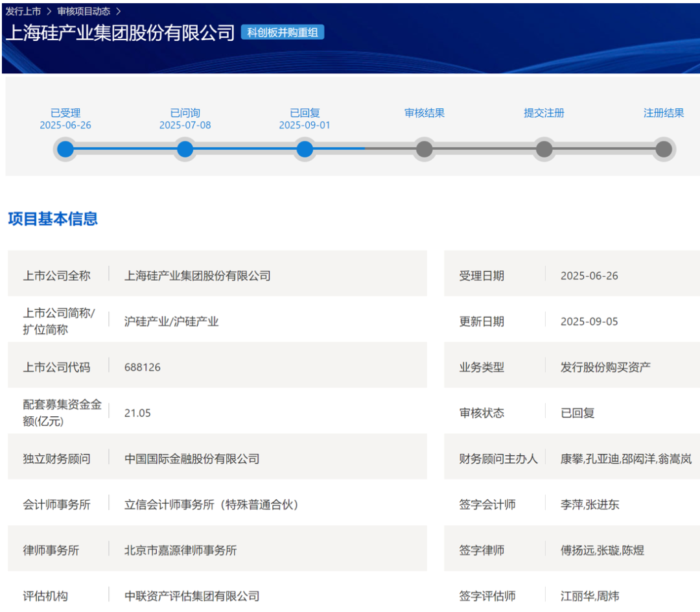Click the 立信会计师事务所 accounting firm value
Image resolution: width=700 pixels, height=612 pixels.
pos(211,504)
